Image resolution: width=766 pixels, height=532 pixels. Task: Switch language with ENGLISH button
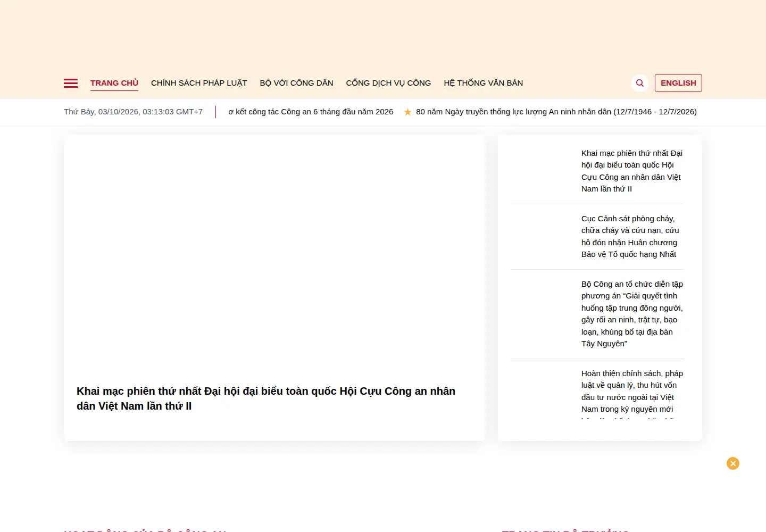pyautogui.click(x=678, y=83)
